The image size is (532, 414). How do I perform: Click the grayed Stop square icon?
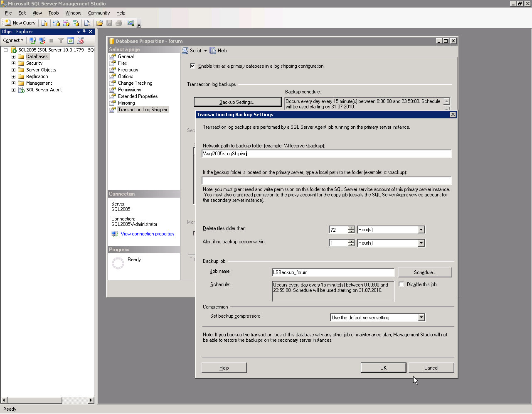52,40
